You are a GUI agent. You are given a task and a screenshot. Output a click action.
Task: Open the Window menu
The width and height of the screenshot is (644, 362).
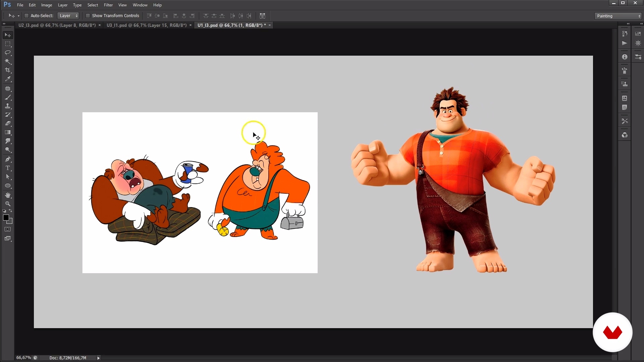[140, 5]
